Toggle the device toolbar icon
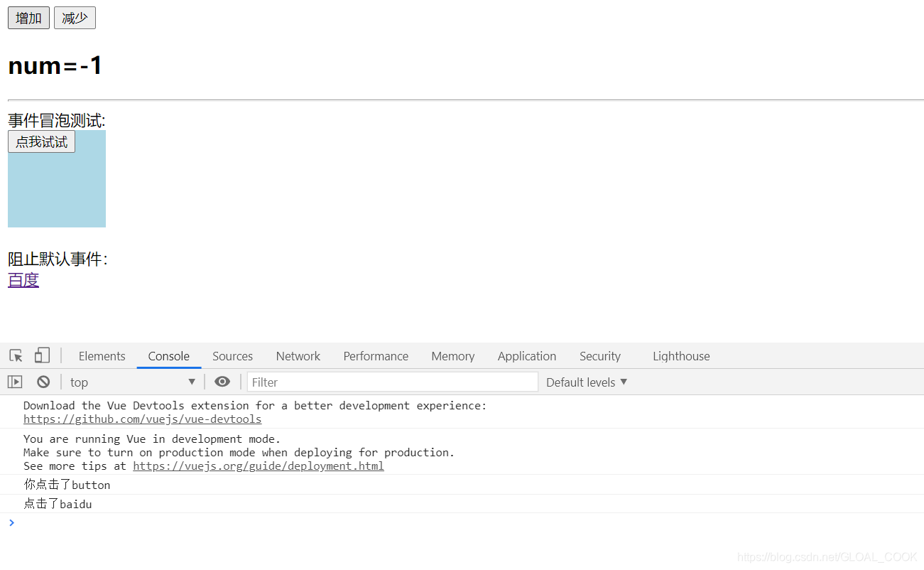The width and height of the screenshot is (924, 570). [x=42, y=355]
